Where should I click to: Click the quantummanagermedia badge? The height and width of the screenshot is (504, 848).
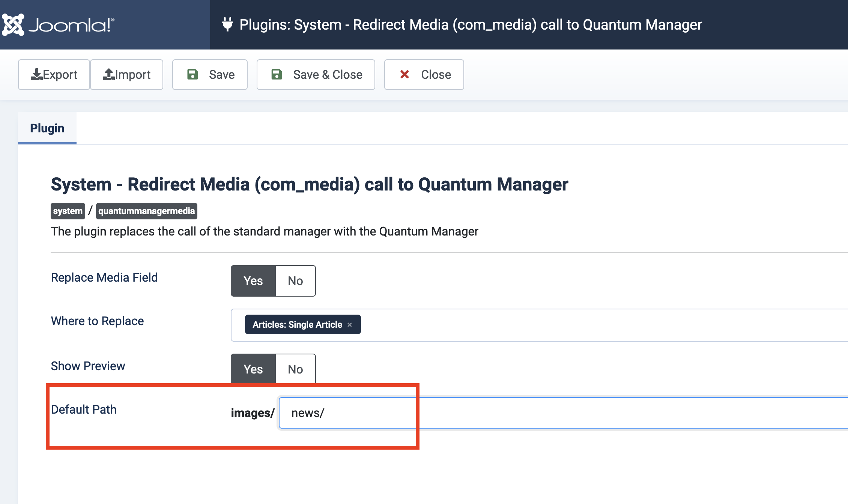pyautogui.click(x=146, y=211)
